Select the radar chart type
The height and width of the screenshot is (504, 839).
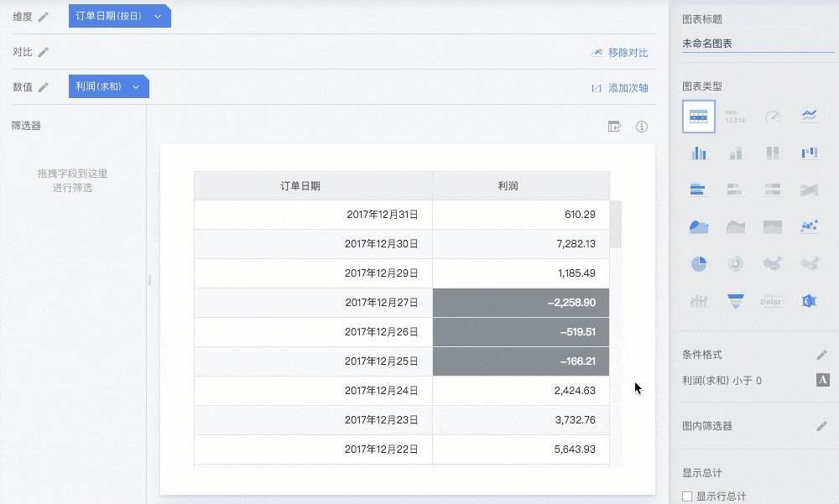(809, 301)
